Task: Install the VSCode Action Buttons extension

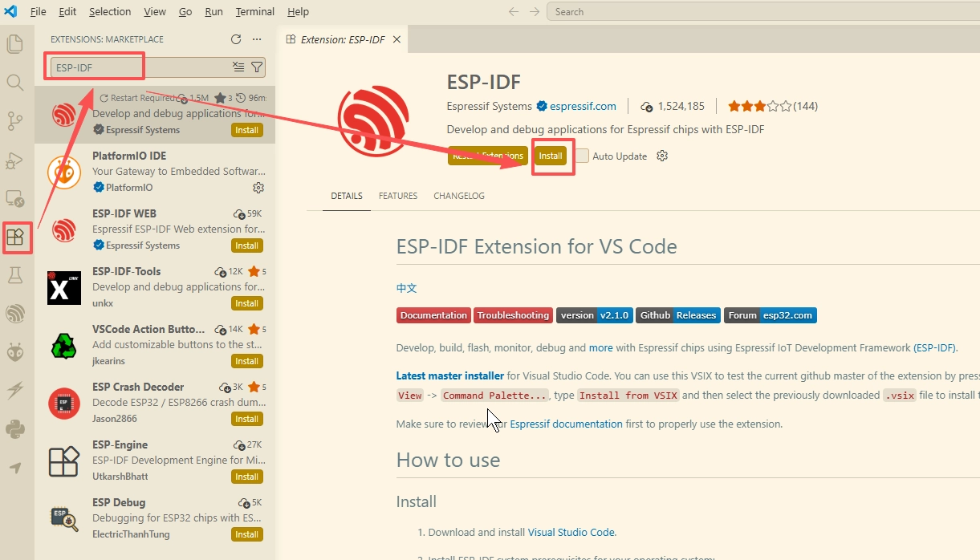Action: [x=246, y=361]
